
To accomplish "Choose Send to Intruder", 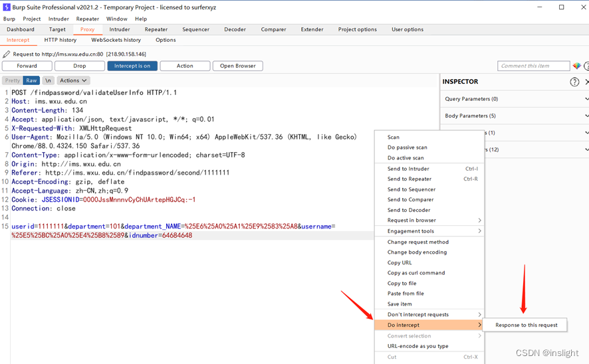I will (429, 169).
